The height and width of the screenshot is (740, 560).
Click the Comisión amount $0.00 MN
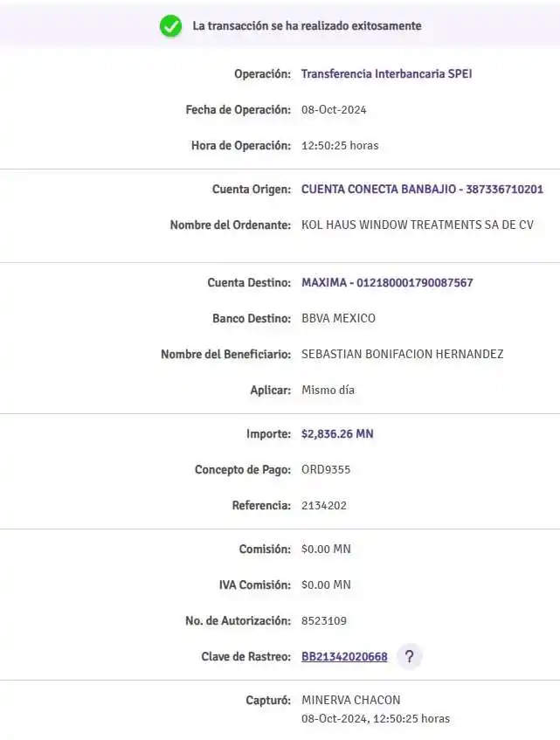[326, 550]
